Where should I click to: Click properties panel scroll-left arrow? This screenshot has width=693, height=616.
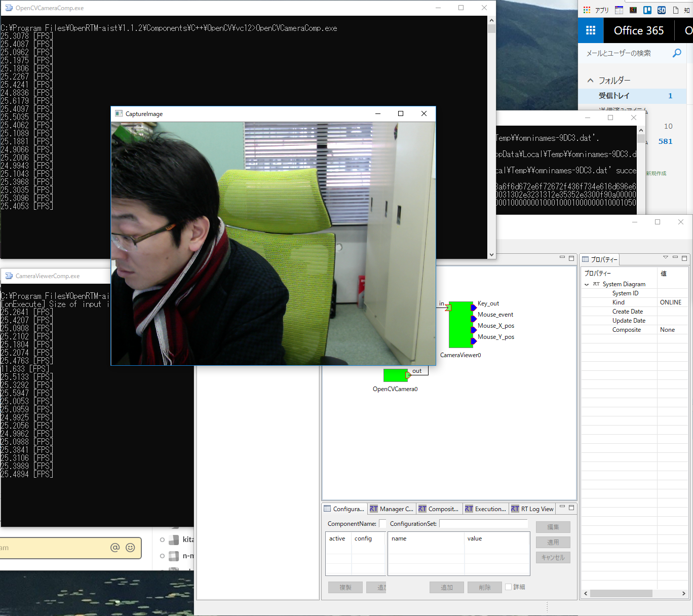tap(586, 593)
